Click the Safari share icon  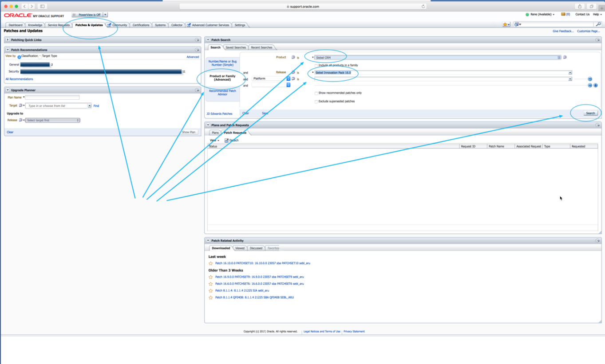(x=580, y=6)
